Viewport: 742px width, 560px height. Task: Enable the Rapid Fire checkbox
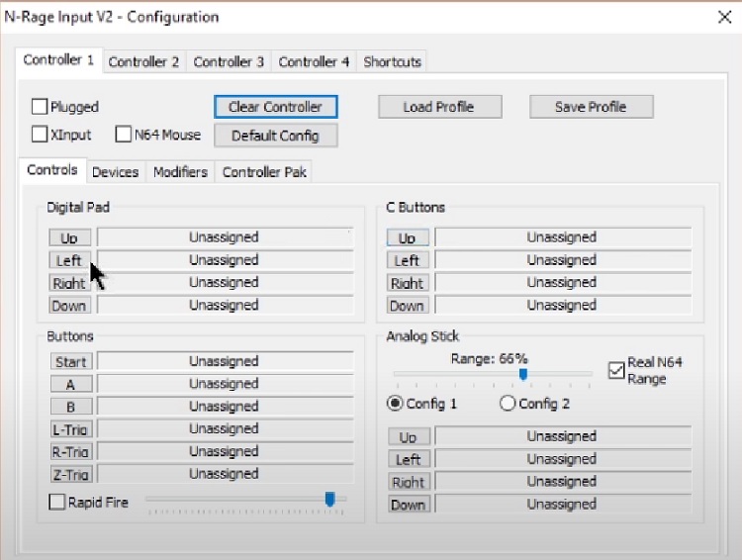[x=57, y=503]
